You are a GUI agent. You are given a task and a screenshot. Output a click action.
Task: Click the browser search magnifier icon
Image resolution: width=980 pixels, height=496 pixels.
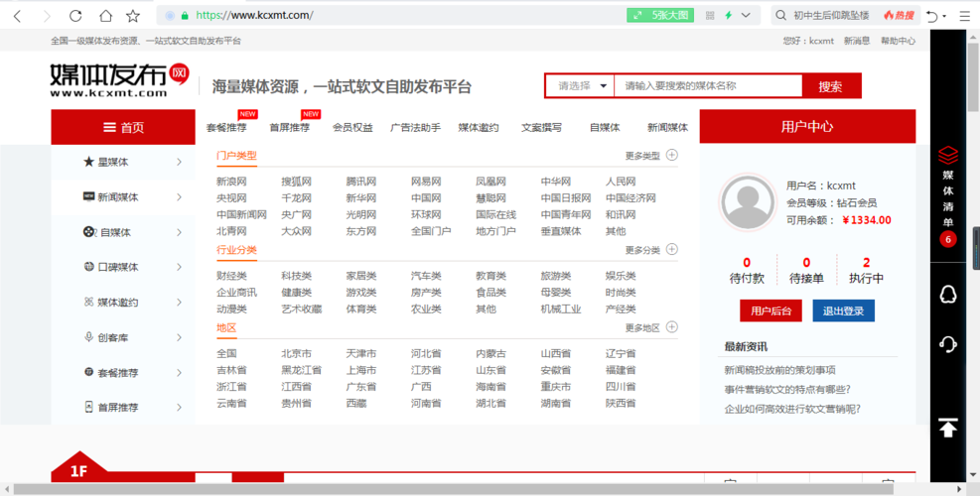click(x=780, y=16)
